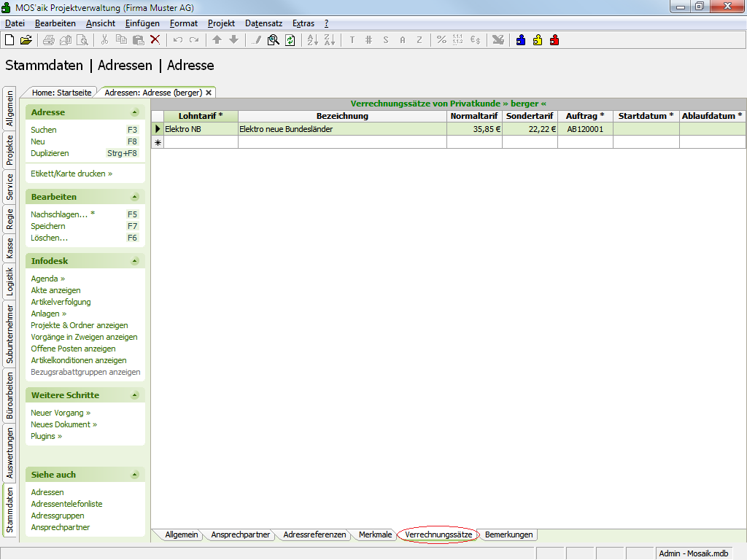Click Neuer Vorgang link
747x560 pixels.
[61, 413]
